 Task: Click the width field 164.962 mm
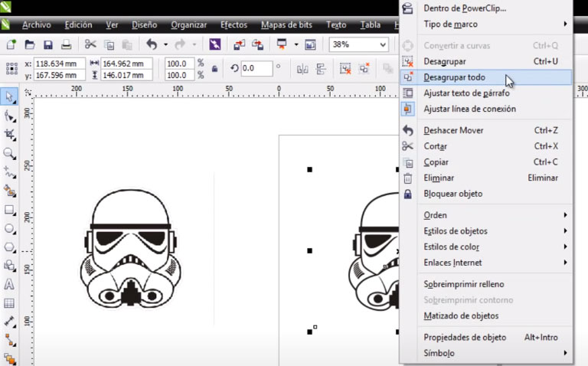pyautogui.click(x=126, y=64)
